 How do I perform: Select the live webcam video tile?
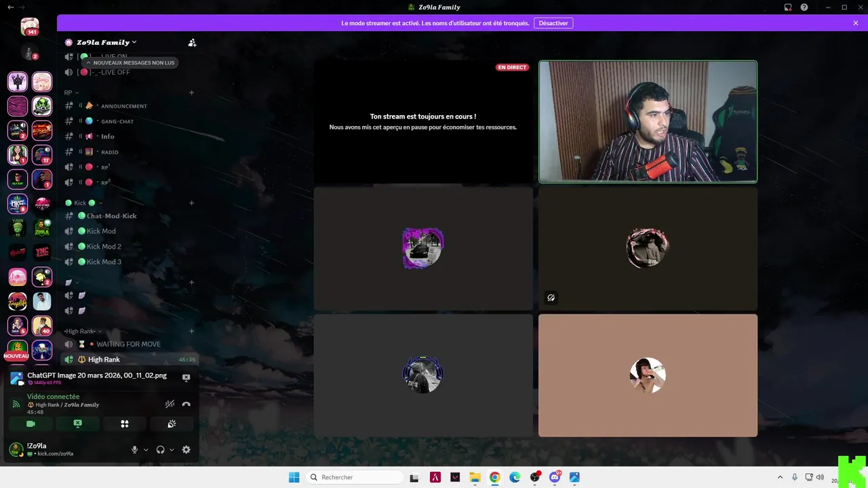pos(648,122)
